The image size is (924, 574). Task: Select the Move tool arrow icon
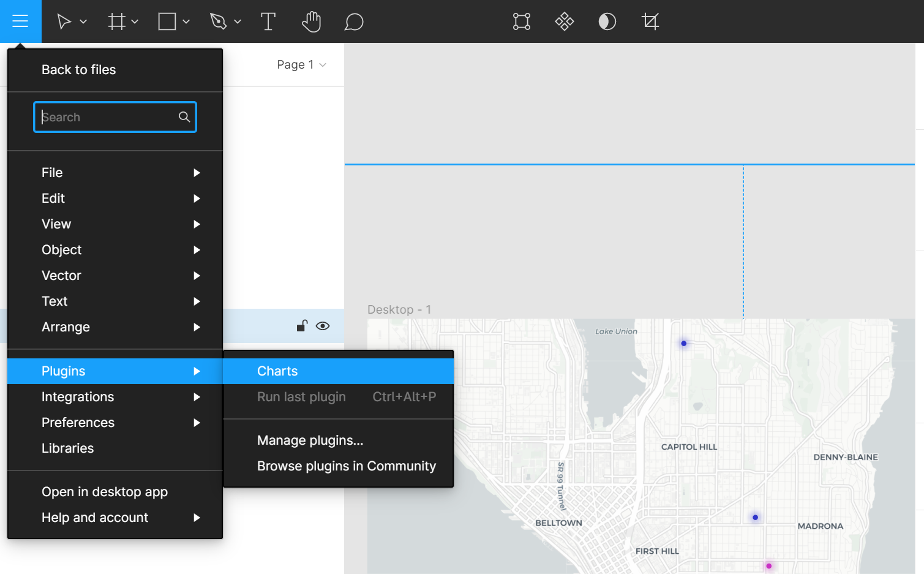64,22
